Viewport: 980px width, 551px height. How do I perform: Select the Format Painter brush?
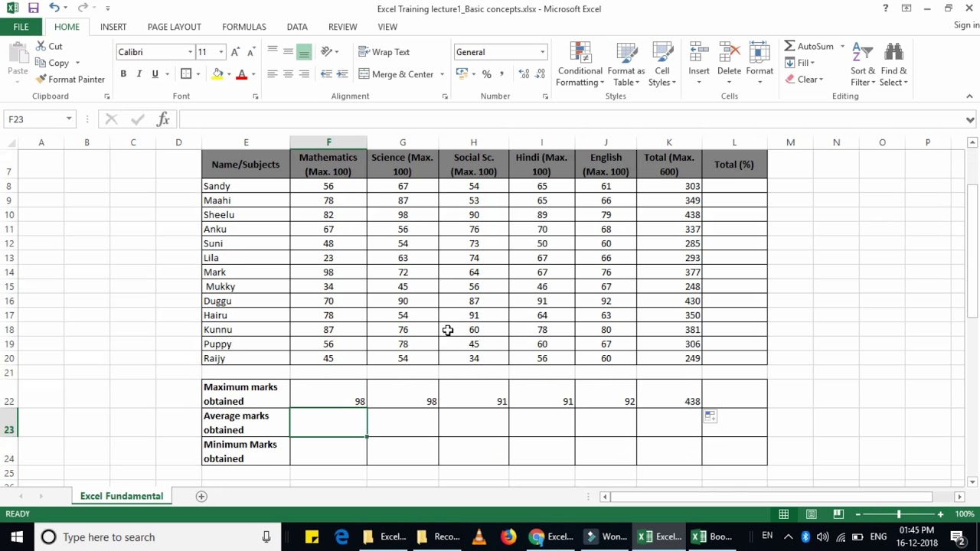[x=41, y=79]
